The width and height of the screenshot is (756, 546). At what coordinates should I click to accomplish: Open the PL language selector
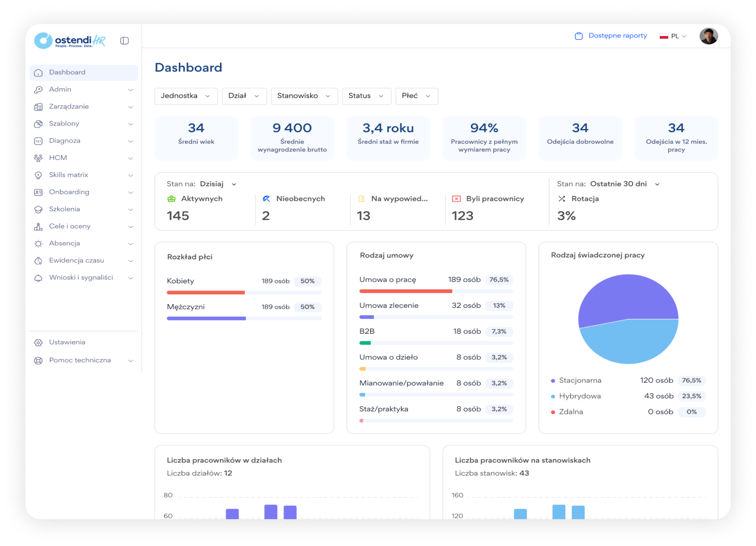(x=673, y=36)
